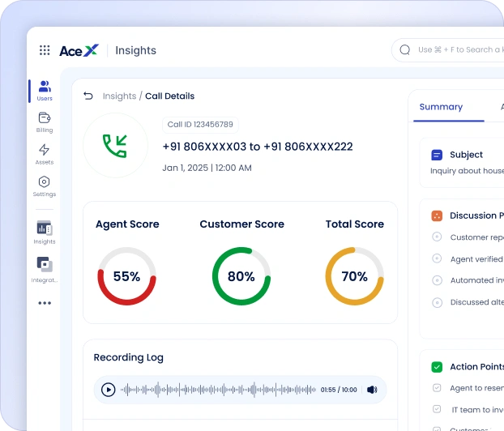Open the app launcher grid icon
This screenshot has height=431, width=504.
(x=45, y=50)
